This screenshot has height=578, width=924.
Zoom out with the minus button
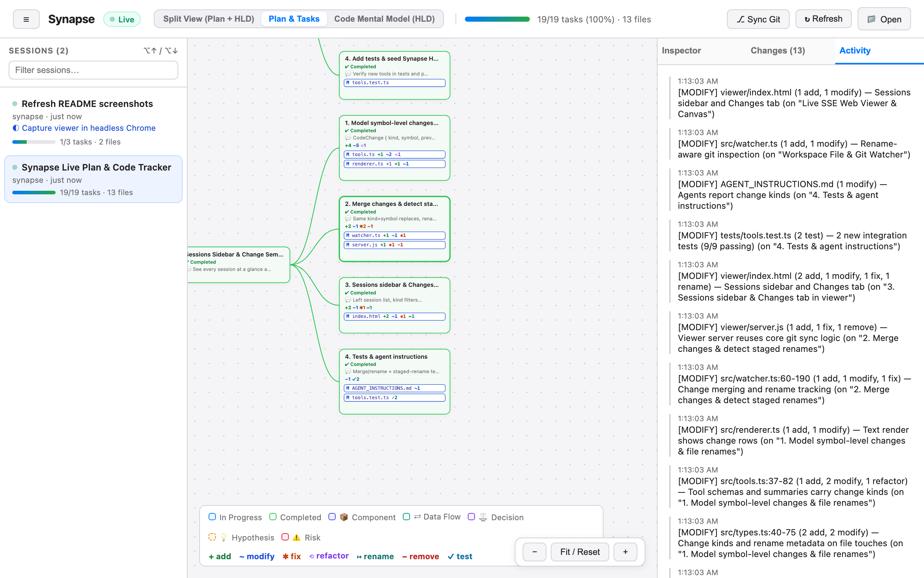click(x=534, y=552)
